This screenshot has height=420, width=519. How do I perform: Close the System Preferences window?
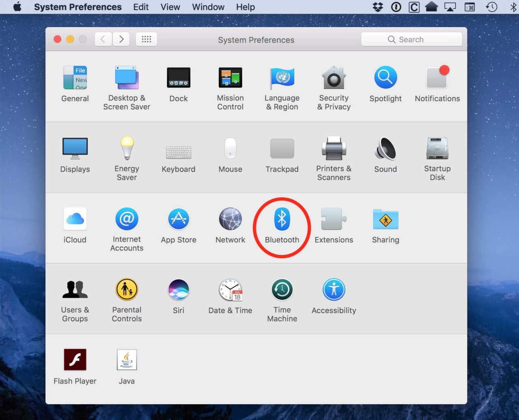(58, 39)
